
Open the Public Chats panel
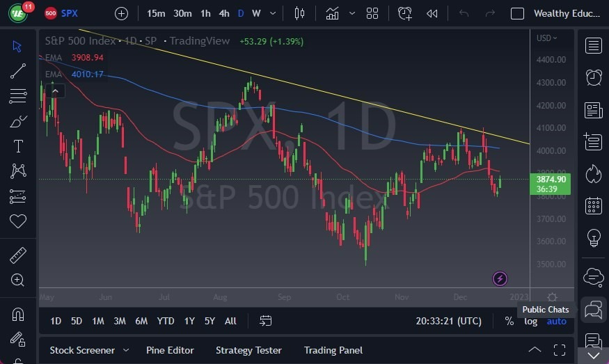click(x=594, y=310)
